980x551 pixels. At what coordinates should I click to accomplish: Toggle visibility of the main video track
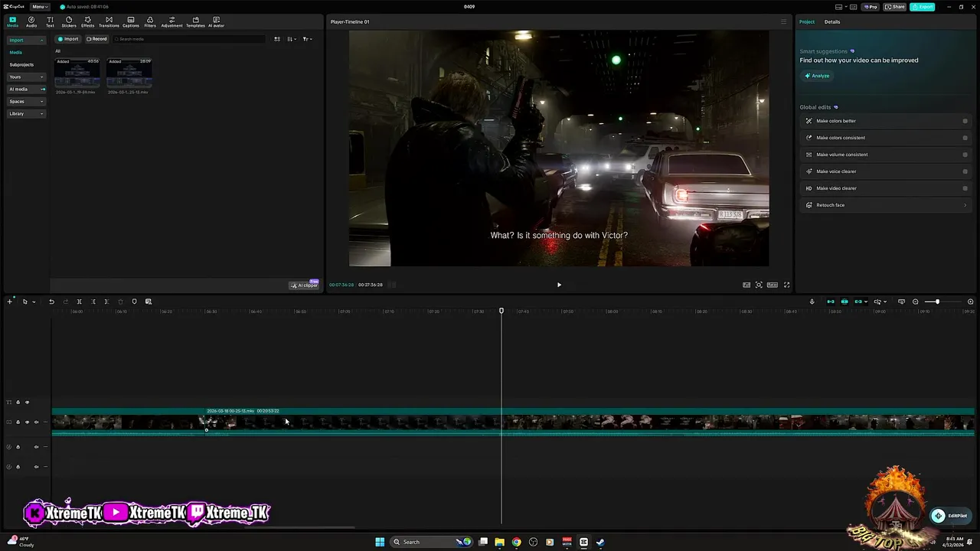click(x=27, y=422)
